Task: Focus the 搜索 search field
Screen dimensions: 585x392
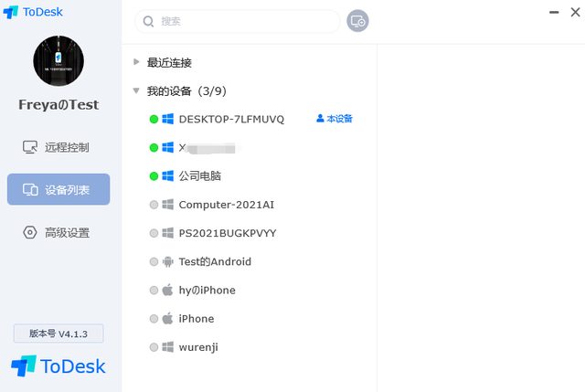Action: 242,21
